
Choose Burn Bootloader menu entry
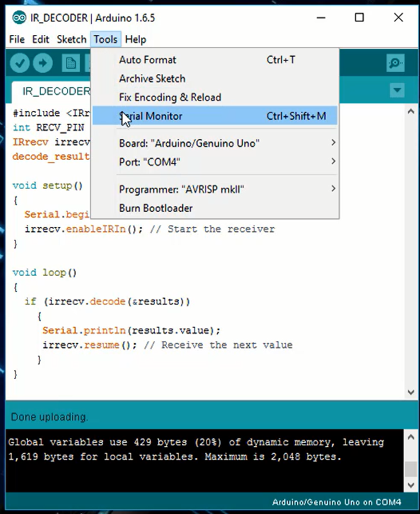215,208
